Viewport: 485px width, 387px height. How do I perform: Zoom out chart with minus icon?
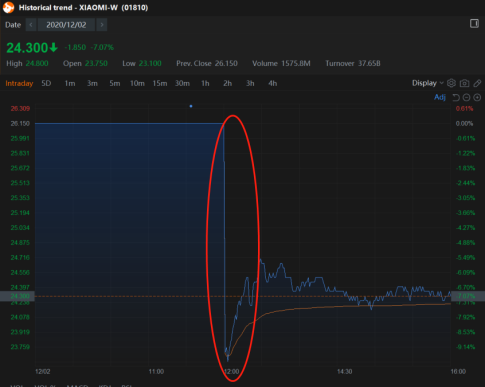pyautogui.click(x=467, y=97)
